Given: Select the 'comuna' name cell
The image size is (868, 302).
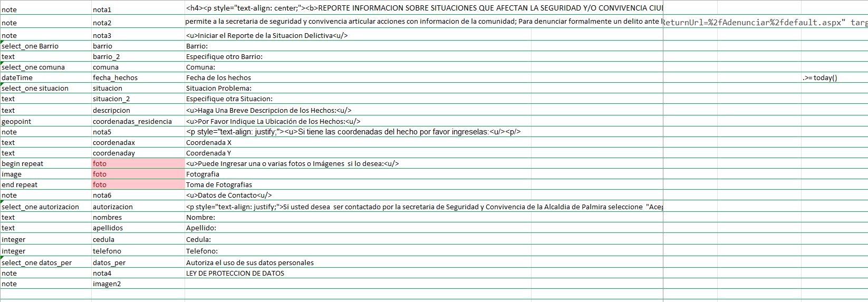Looking at the screenshot, I should coord(138,67).
